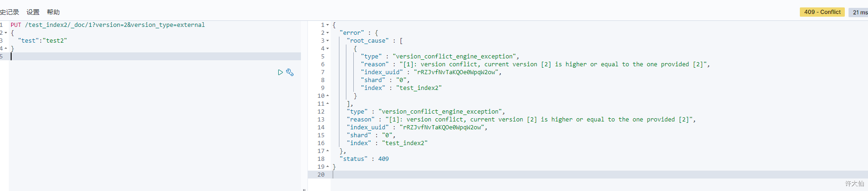Fold the root_cause inner object at line 4
Image resolution: width=868 pixels, height=191 pixels.
327,49
